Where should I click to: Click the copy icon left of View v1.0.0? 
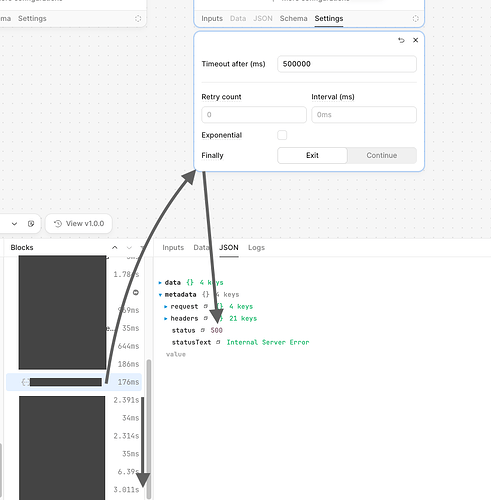(31, 224)
